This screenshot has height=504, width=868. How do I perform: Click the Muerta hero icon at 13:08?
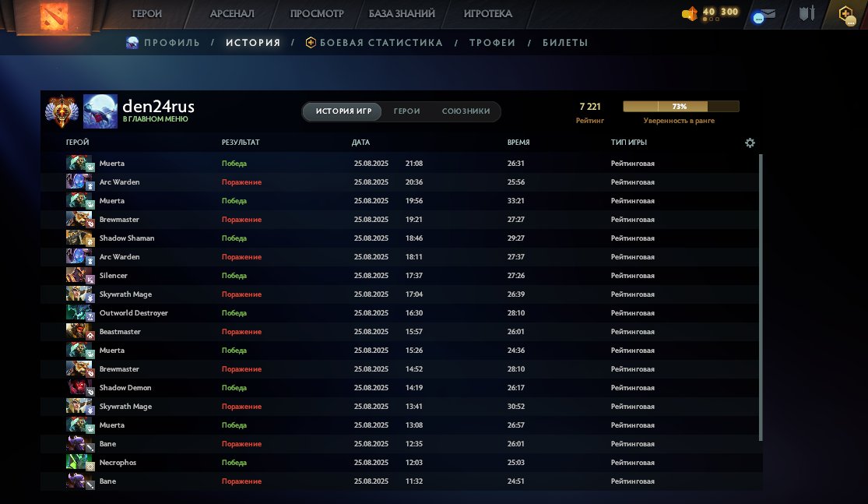point(79,425)
